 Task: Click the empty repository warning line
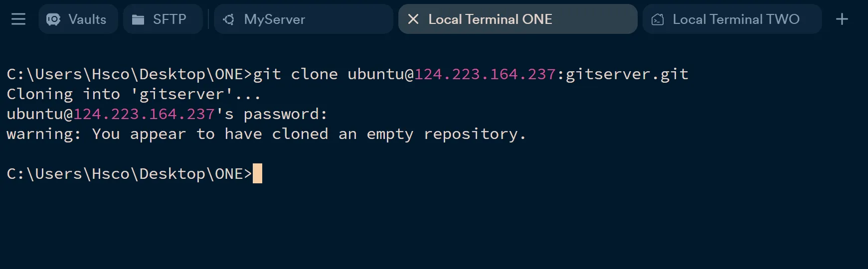(x=266, y=134)
